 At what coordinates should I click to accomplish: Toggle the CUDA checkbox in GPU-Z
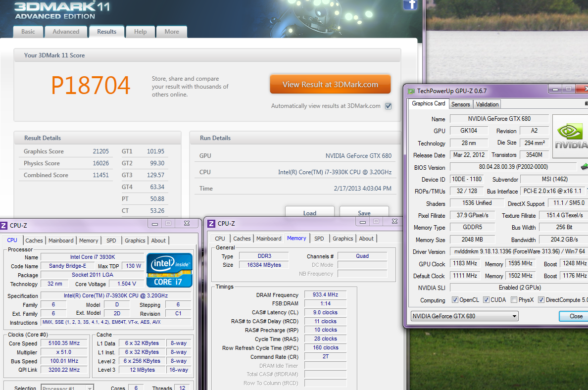click(x=486, y=299)
